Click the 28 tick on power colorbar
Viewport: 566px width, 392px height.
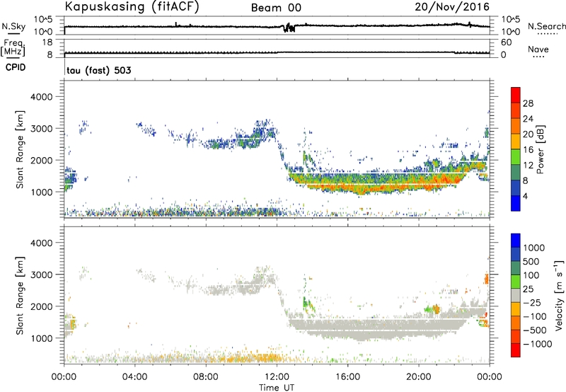(x=528, y=103)
